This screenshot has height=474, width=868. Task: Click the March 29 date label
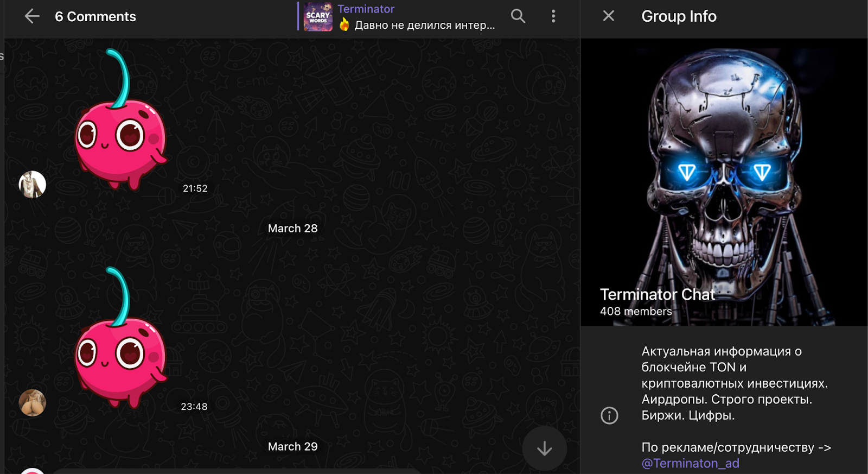(293, 446)
